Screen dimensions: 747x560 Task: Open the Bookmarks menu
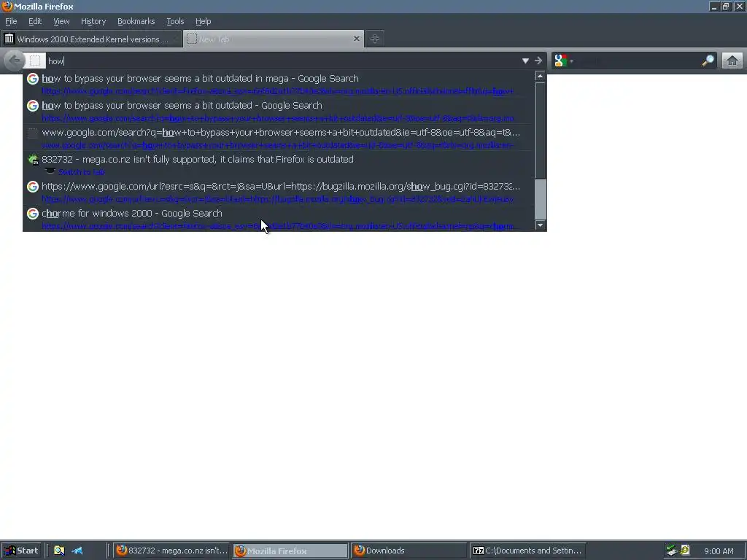tap(136, 21)
